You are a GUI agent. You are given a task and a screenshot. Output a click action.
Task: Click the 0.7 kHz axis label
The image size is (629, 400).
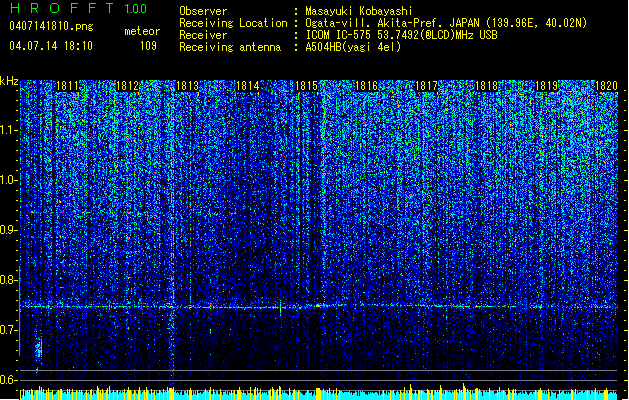(x=9, y=330)
